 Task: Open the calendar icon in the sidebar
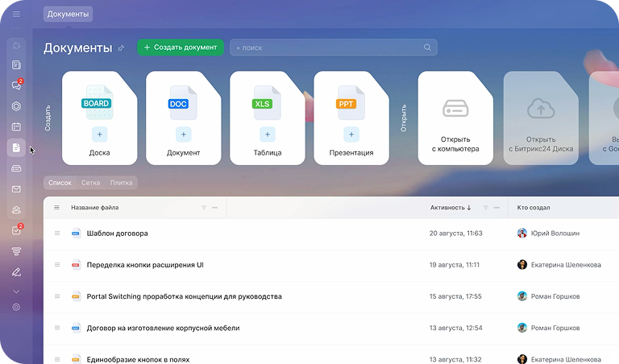tap(16, 126)
